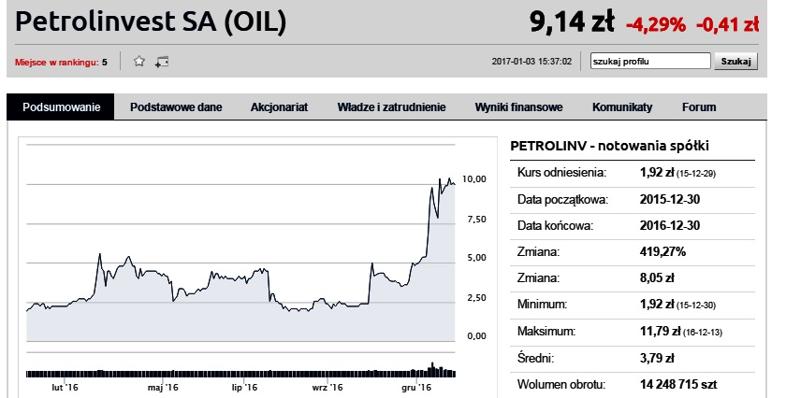Image resolution: width=786 pixels, height=398 pixels.
Task: Click the December peak on price chart
Action: click(x=440, y=179)
